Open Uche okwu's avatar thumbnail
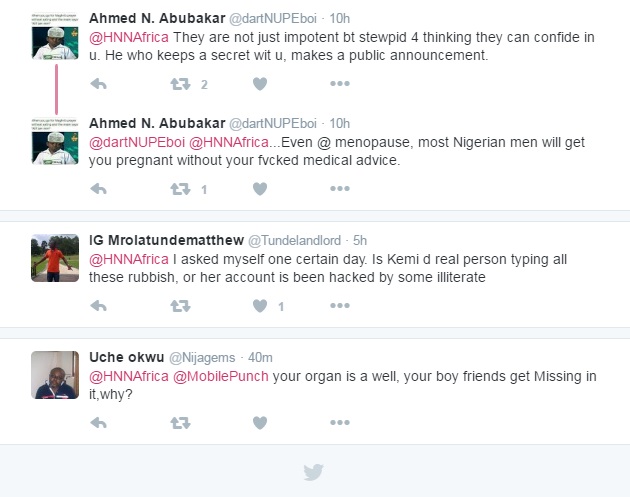 click(55, 375)
